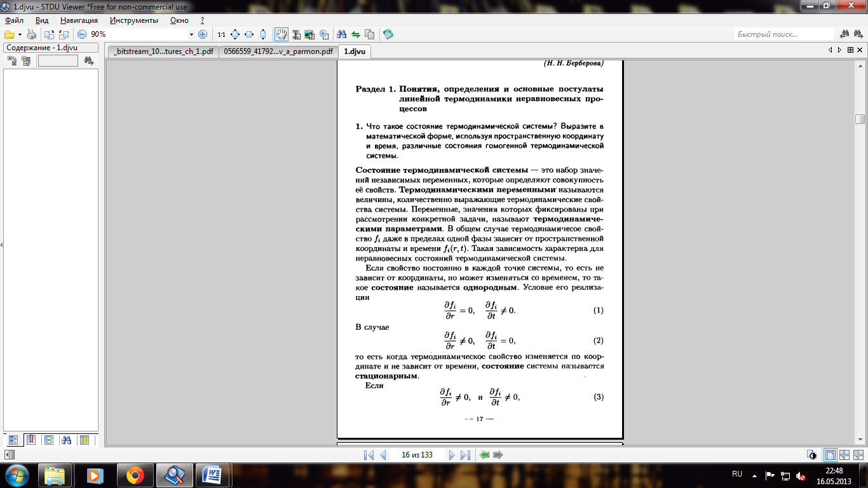Click the Fit width icon

pos(249,34)
